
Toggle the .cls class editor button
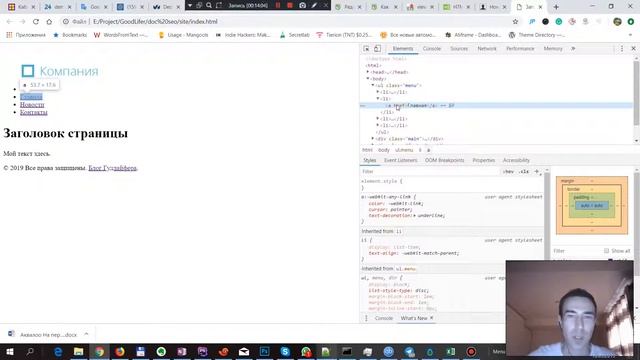point(524,172)
